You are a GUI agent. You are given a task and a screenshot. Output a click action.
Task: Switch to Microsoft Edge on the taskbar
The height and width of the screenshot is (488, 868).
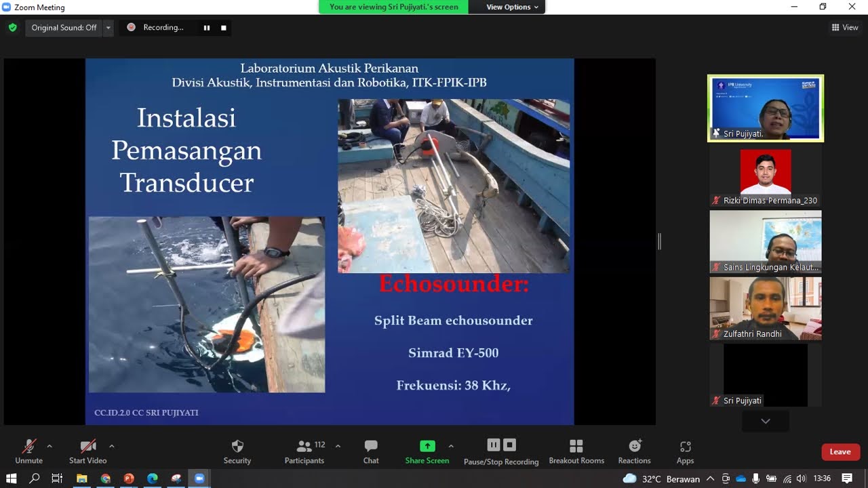(152, 479)
